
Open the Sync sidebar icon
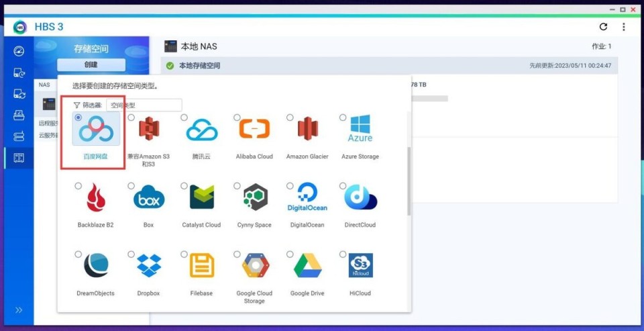[x=19, y=94]
